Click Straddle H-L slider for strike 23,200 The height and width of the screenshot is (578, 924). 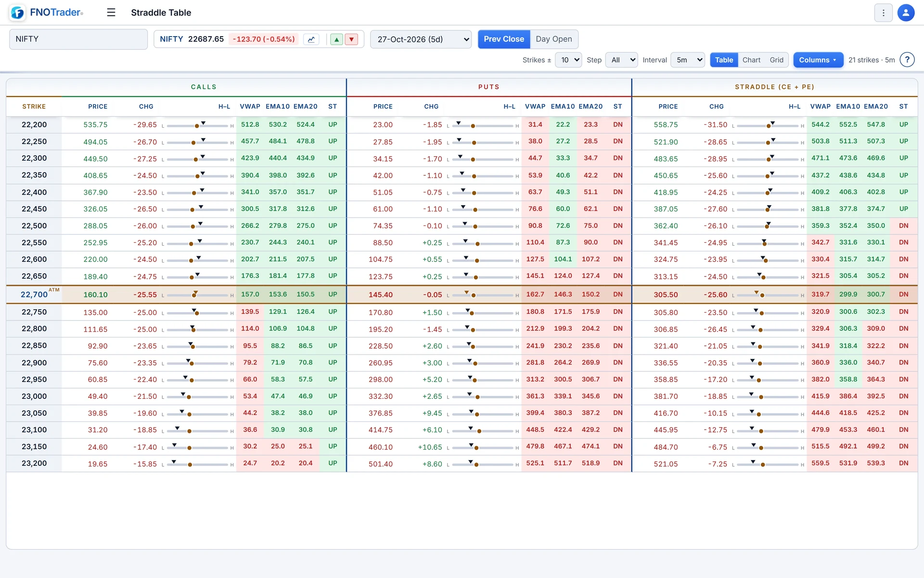[768, 464]
